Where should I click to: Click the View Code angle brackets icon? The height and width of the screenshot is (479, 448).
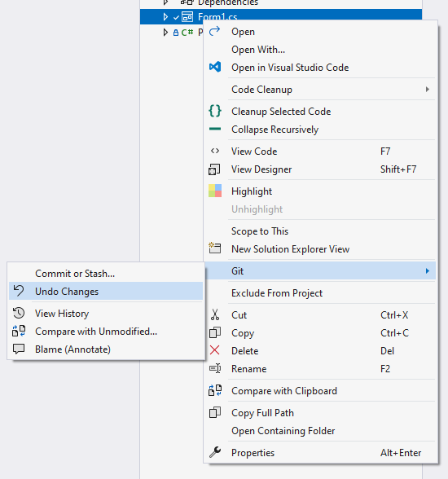tap(215, 151)
